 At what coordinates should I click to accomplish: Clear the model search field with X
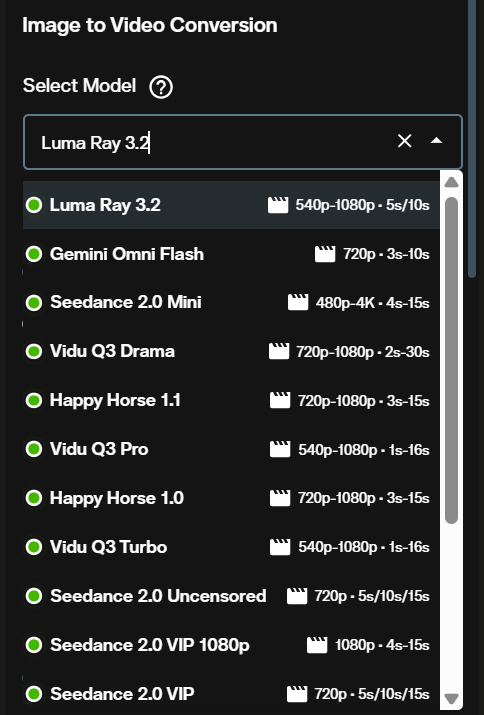tap(405, 141)
